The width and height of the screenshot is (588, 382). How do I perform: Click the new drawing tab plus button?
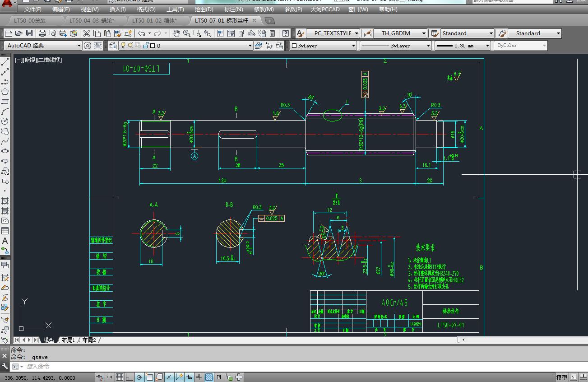pos(269,21)
